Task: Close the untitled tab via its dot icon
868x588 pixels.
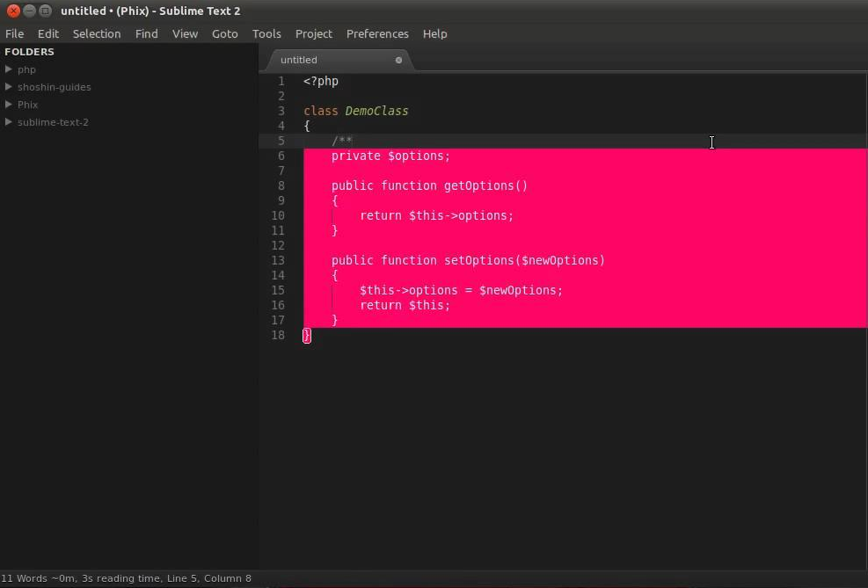Action: point(398,60)
